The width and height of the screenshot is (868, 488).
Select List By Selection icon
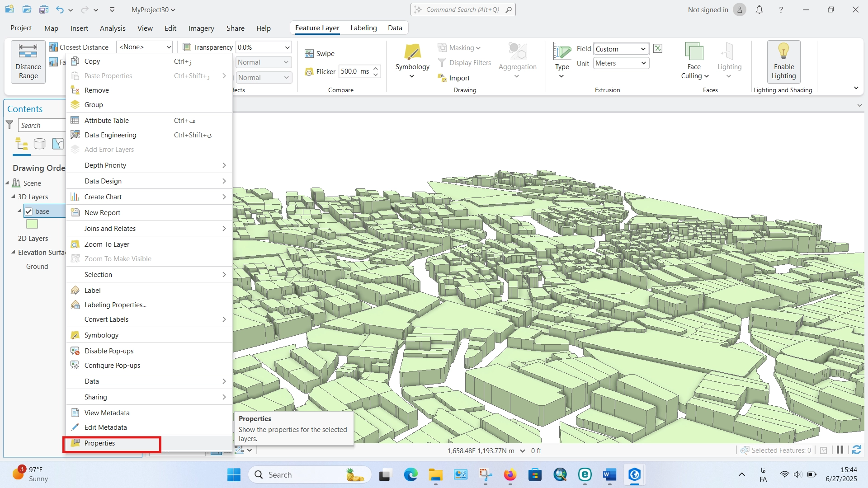tap(58, 144)
